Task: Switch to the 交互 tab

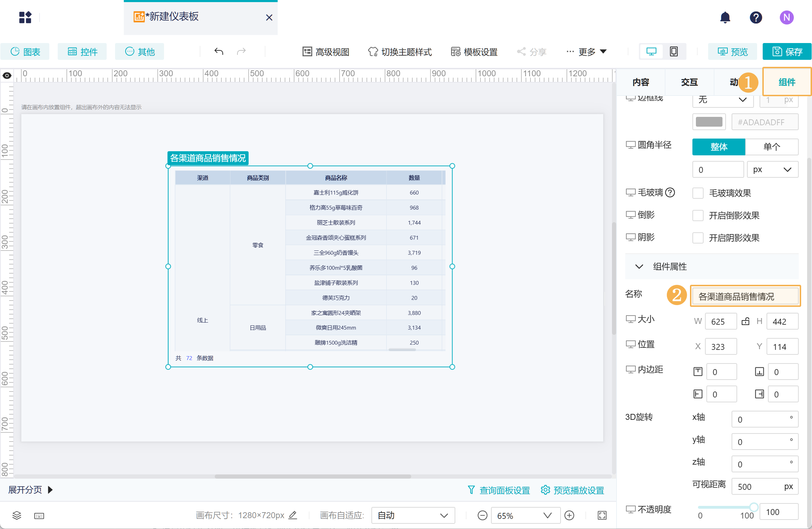Action: pos(689,82)
